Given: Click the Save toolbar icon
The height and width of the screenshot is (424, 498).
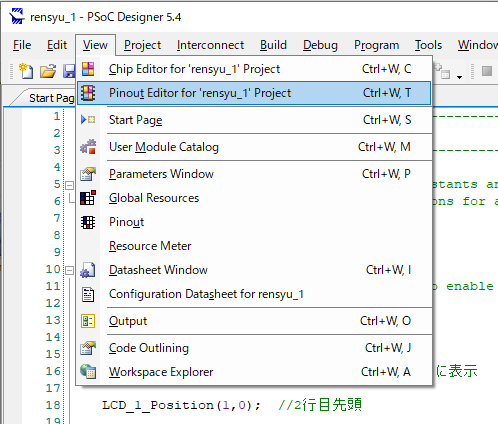Looking at the screenshot, I should (x=69, y=71).
